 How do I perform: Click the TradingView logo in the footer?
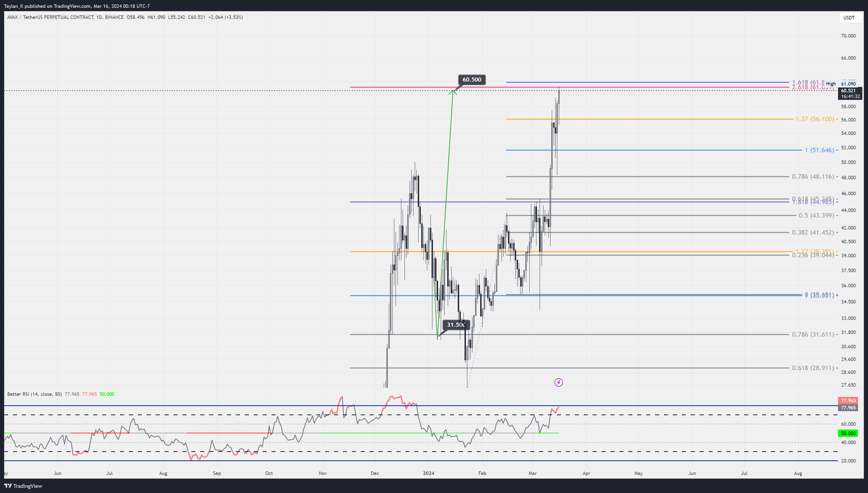(23, 486)
